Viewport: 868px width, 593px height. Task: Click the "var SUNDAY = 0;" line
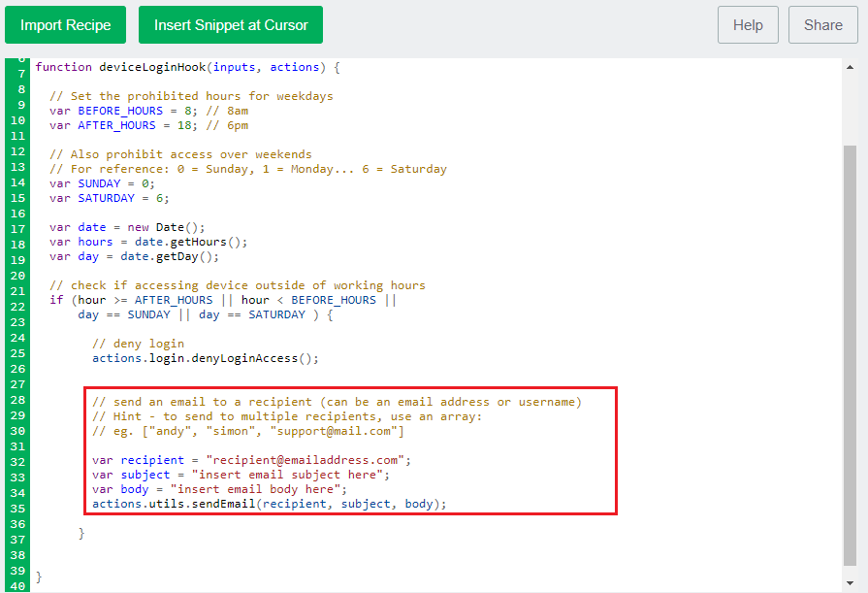coord(102,183)
